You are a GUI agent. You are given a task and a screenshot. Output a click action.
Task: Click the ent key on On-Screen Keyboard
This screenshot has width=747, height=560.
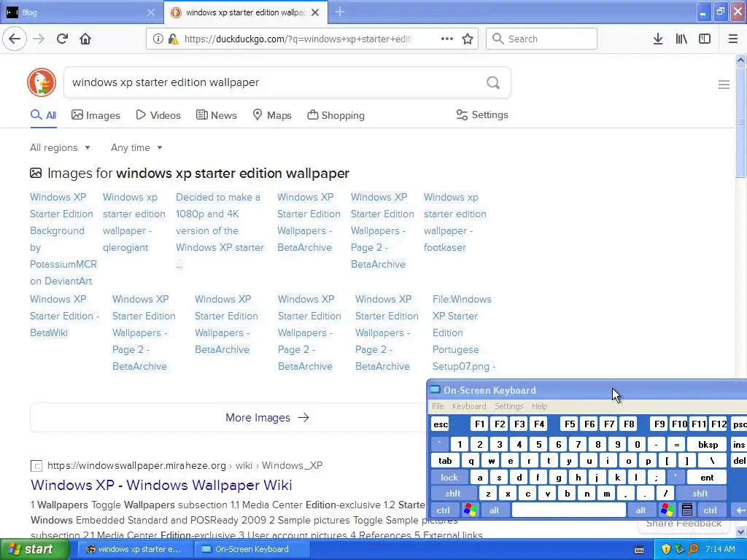707,477
